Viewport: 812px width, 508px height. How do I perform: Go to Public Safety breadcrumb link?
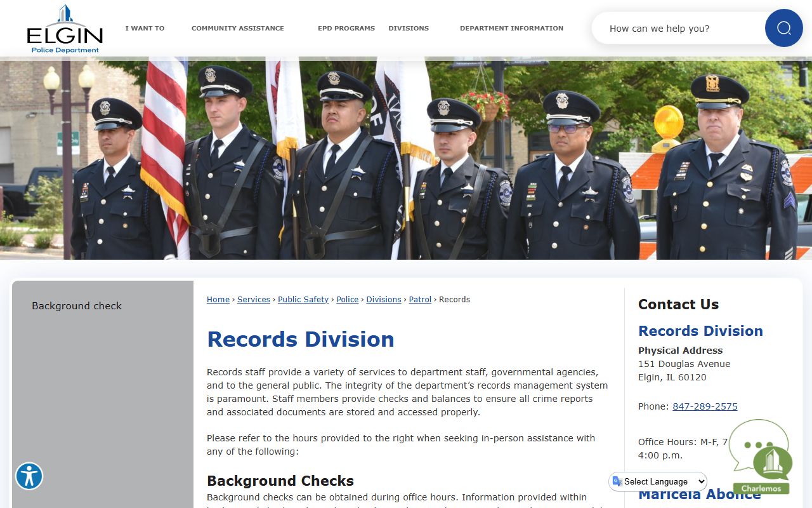(x=303, y=299)
